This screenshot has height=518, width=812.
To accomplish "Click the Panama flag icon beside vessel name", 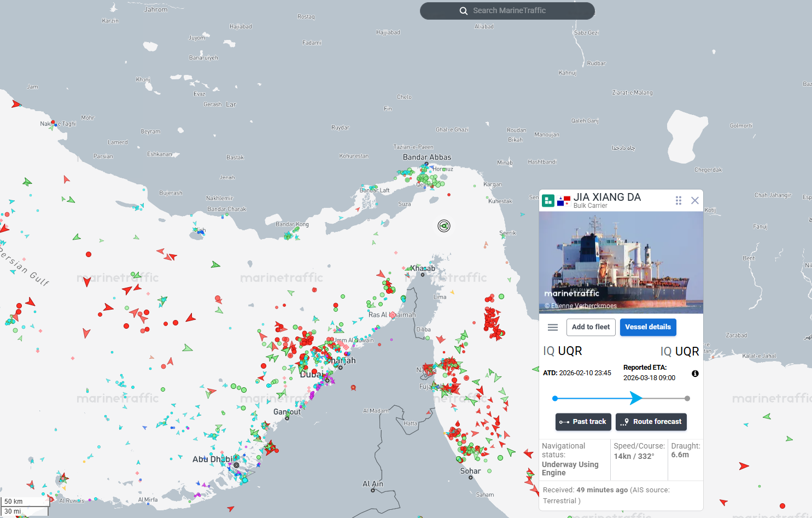I will 564,201.
